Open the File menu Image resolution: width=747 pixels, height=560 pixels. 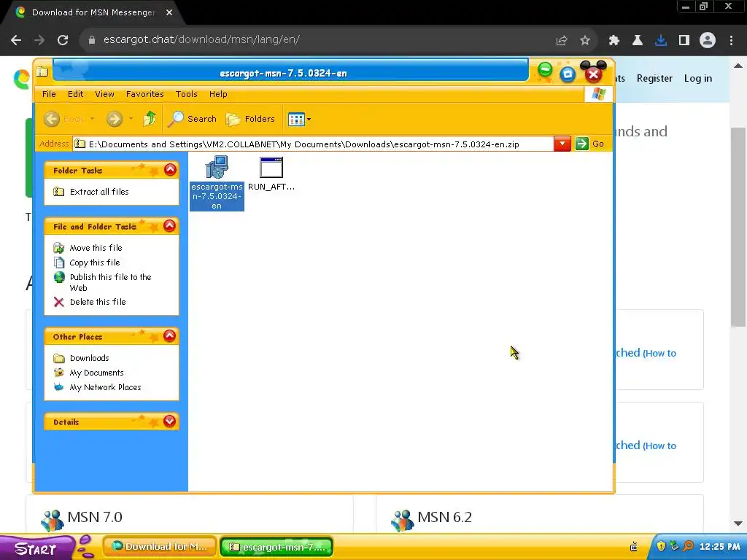(49, 94)
